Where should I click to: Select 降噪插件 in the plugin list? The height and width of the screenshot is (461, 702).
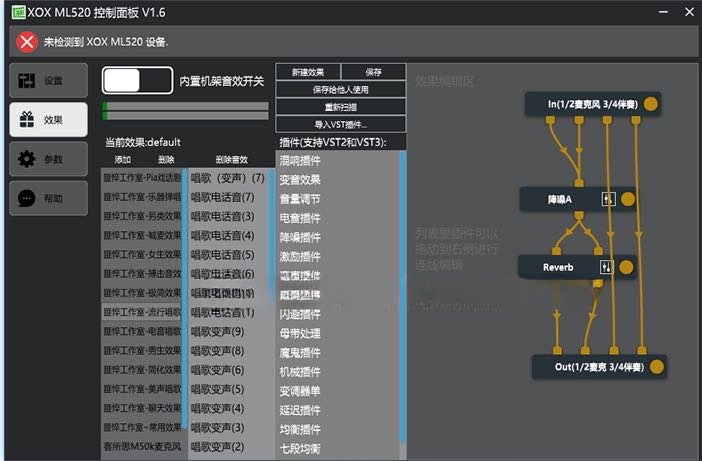point(338,238)
